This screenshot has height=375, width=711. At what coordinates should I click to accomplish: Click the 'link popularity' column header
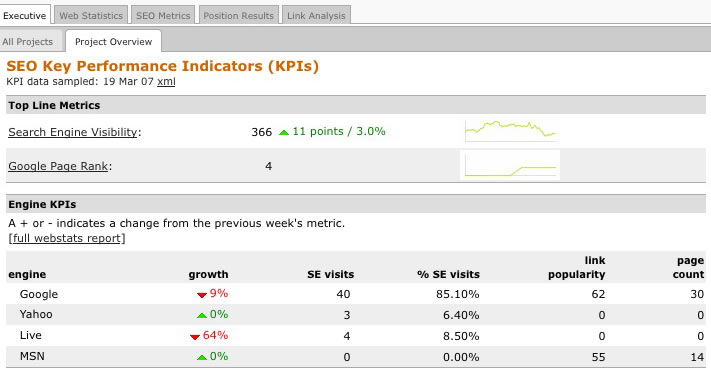576,267
